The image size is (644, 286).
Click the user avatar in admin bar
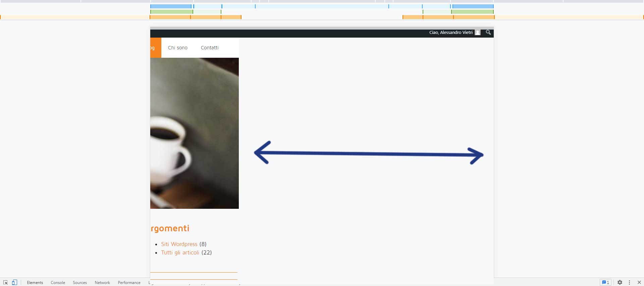(x=478, y=33)
